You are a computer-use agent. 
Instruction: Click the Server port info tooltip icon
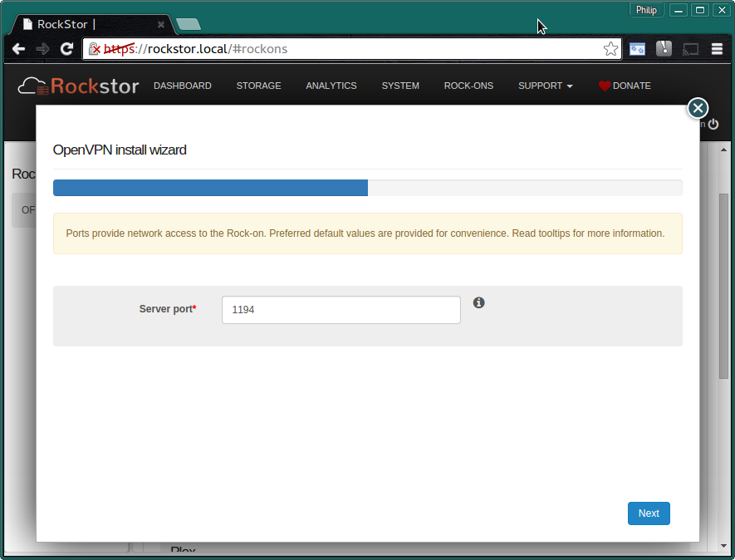click(478, 302)
